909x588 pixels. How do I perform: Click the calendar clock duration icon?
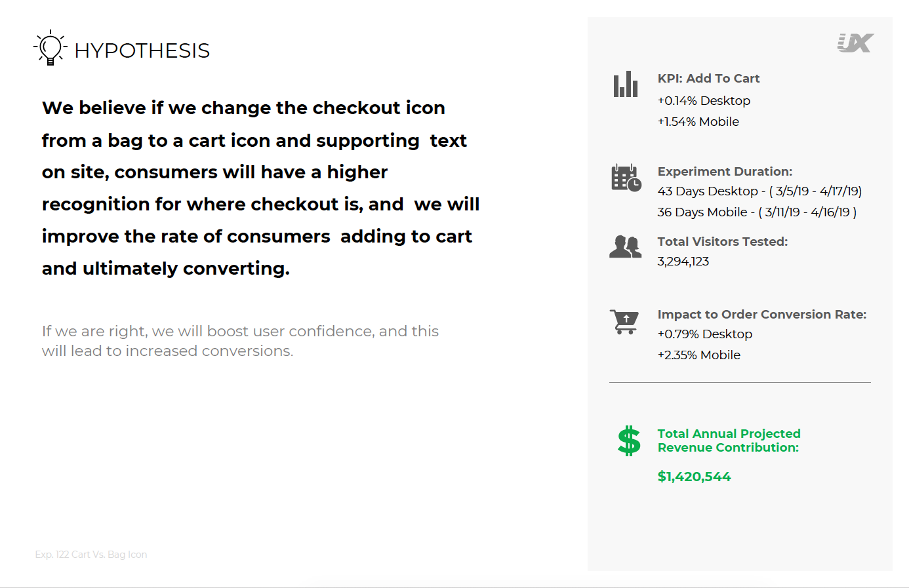point(626,178)
